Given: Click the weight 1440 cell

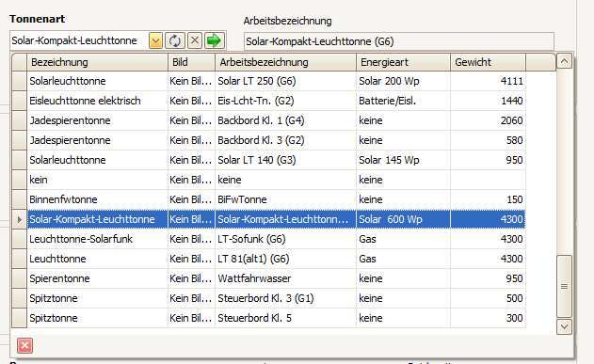Looking at the screenshot, I should pos(488,101).
